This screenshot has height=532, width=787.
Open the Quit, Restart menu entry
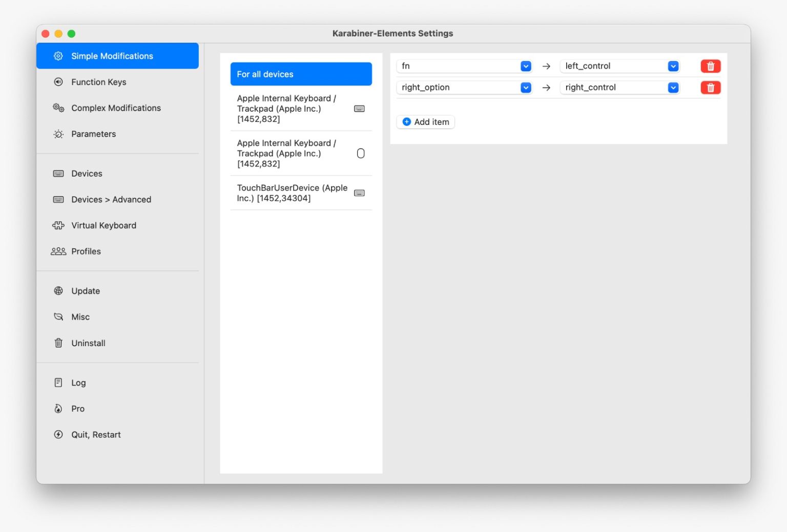(x=95, y=434)
